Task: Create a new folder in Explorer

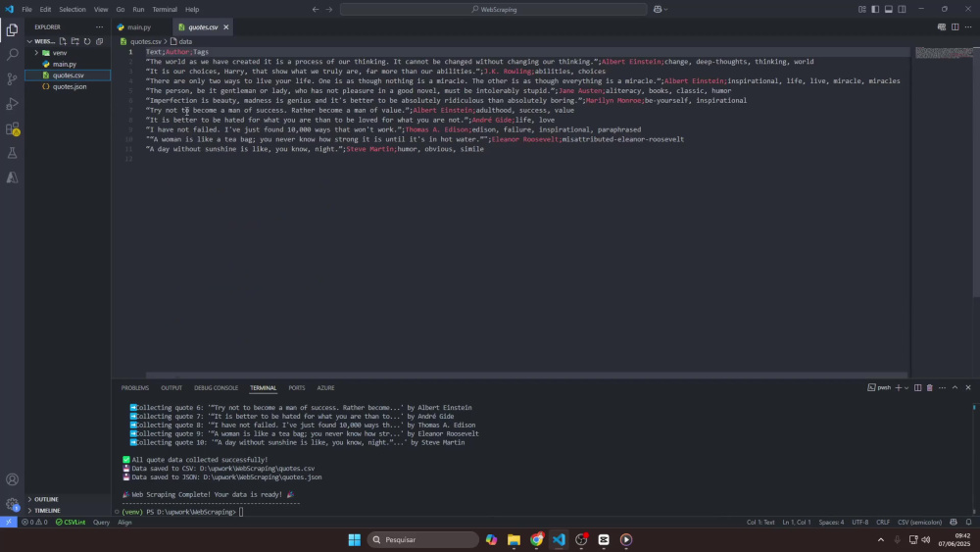Action: point(75,41)
